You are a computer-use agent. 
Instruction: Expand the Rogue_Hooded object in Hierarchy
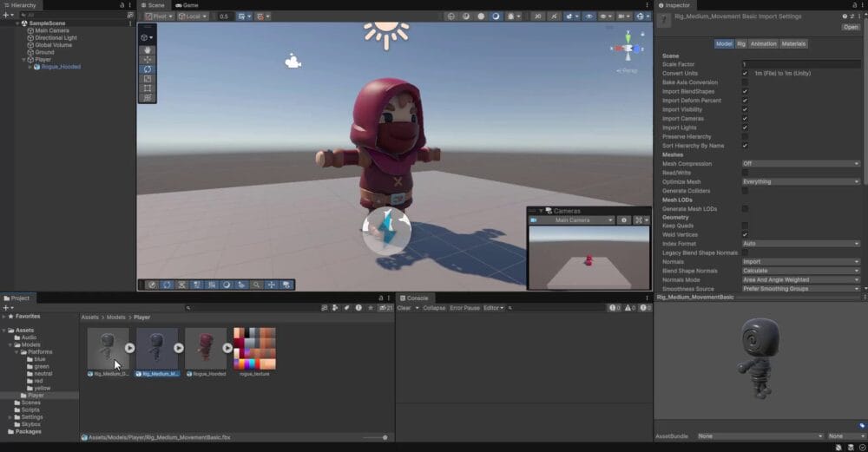(30, 67)
